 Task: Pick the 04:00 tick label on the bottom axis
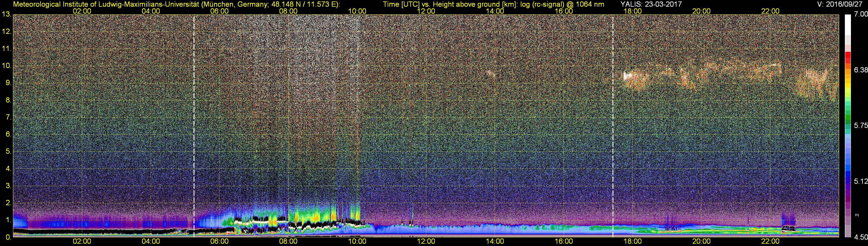pos(151,242)
